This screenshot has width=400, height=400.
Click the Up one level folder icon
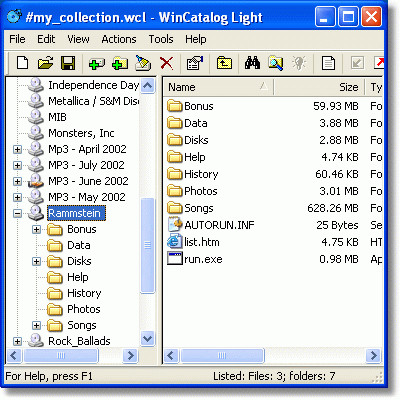coord(224,63)
